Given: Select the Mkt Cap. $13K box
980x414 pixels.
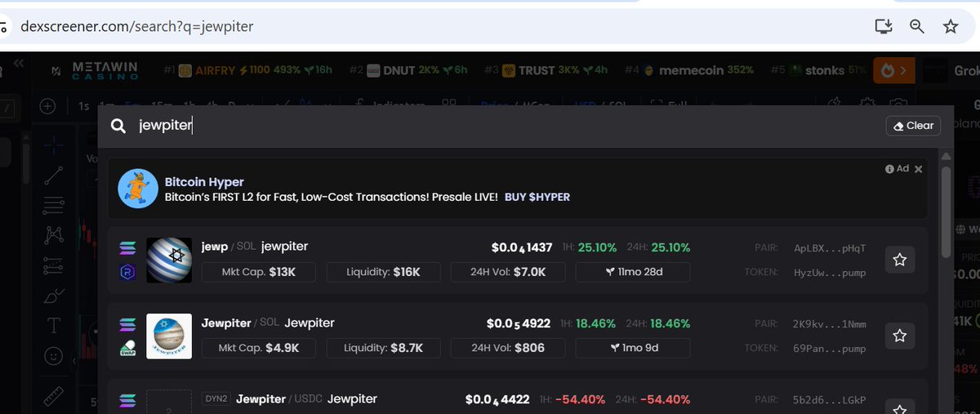Looking at the screenshot, I should [259, 272].
